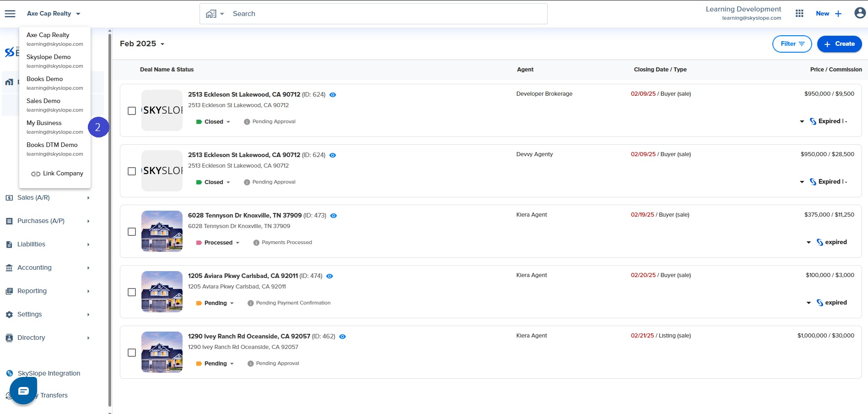This screenshot has width=868, height=414.
Task: Choose Skyslope Demo from company list
Action: (55, 61)
